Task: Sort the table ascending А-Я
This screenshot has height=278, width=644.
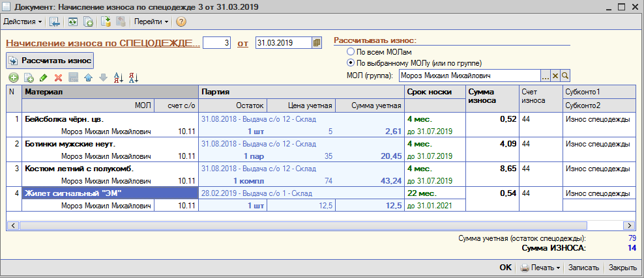Action: (118, 77)
